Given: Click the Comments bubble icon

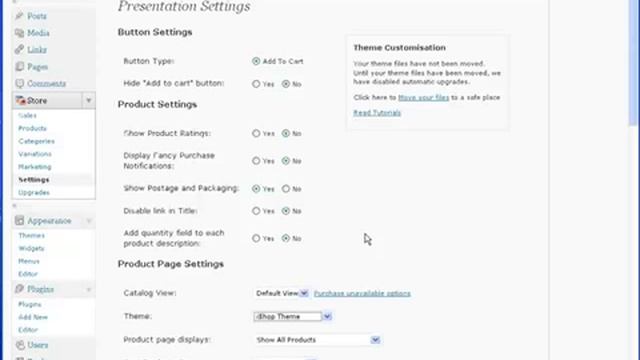Looking at the screenshot, I should click(x=19, y=84).
